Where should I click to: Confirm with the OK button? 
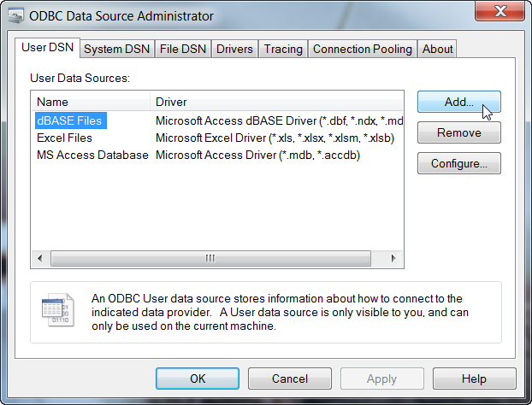coord(198,379)
